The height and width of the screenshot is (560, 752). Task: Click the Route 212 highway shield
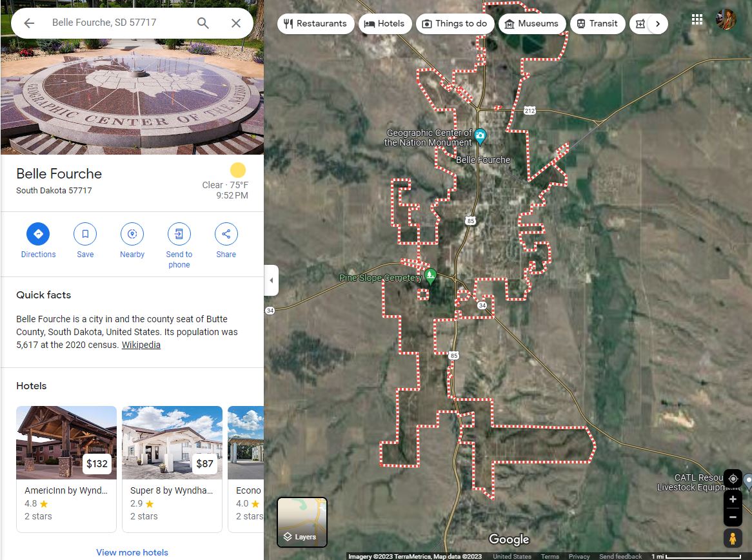529,111
